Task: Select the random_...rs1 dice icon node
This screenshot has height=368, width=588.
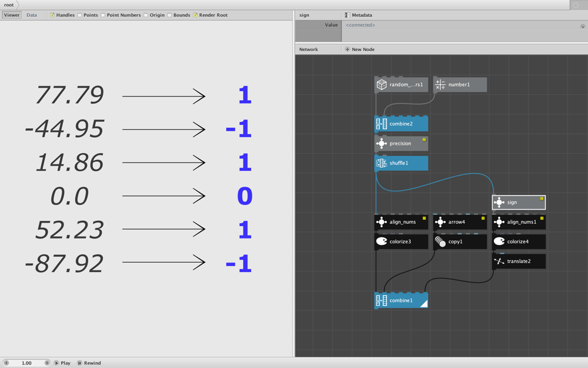Action: click(382, 84)
